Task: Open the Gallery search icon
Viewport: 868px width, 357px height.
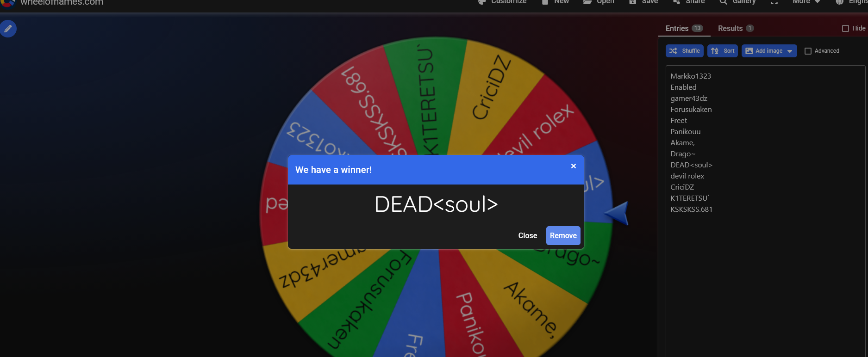Action: 723,2
